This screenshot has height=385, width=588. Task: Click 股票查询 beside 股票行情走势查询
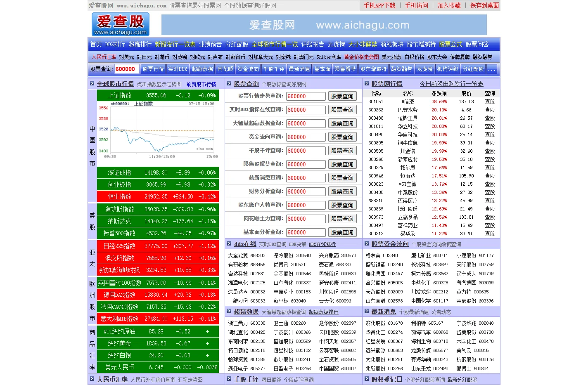pyautogui.click(x=342, y=96)
